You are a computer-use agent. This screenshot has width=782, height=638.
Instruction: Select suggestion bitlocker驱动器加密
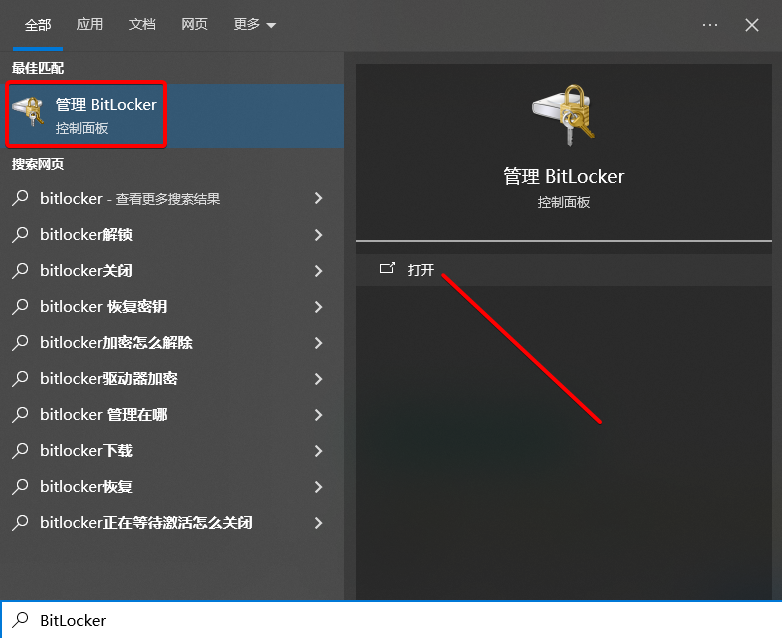coord(172,378)
